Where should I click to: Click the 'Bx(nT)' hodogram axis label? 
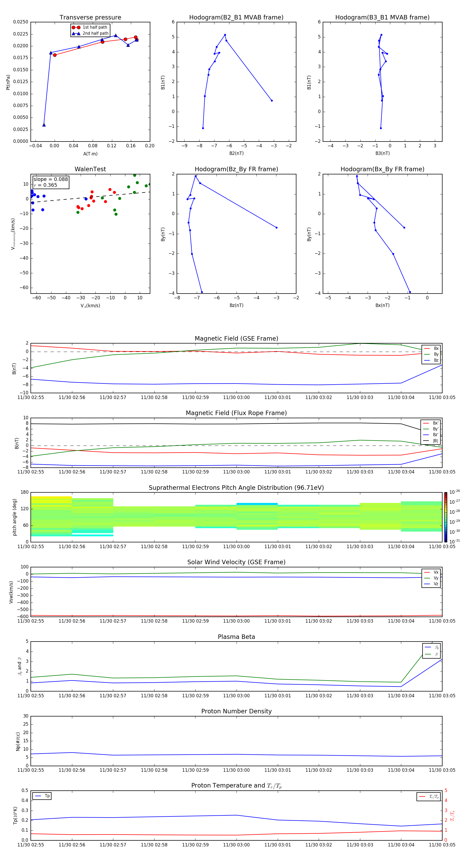pyautogui.click(x=382, y=305)
